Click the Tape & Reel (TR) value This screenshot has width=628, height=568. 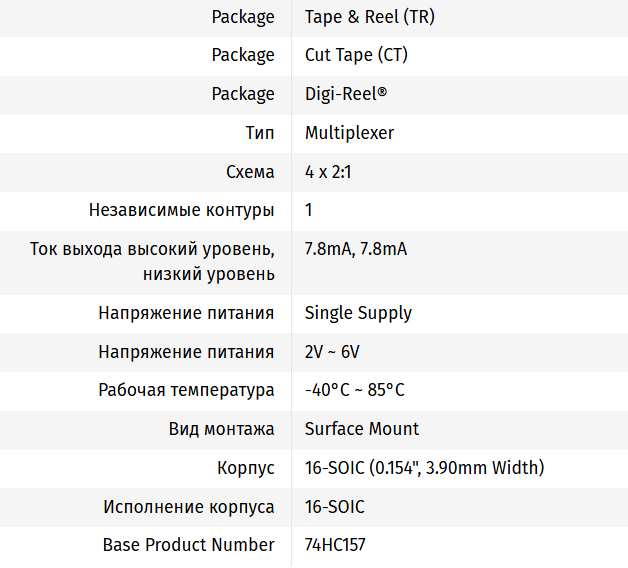[369, 17]
